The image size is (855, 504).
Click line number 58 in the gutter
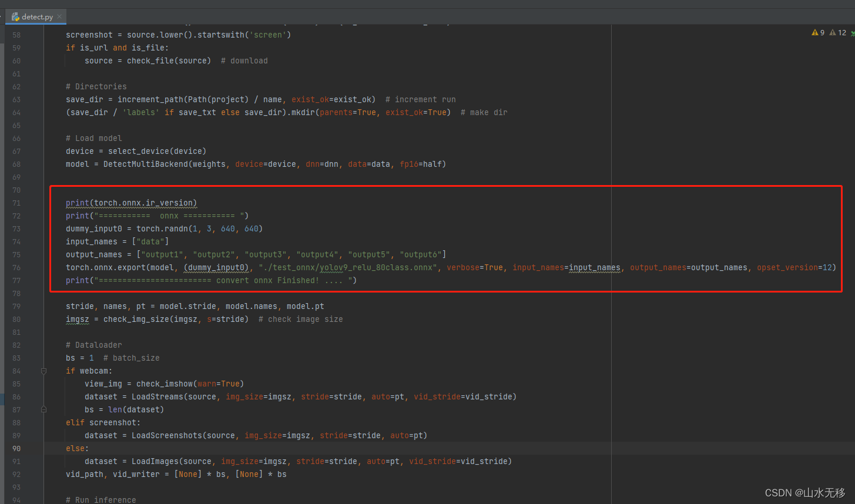click(x=16, y=35)
